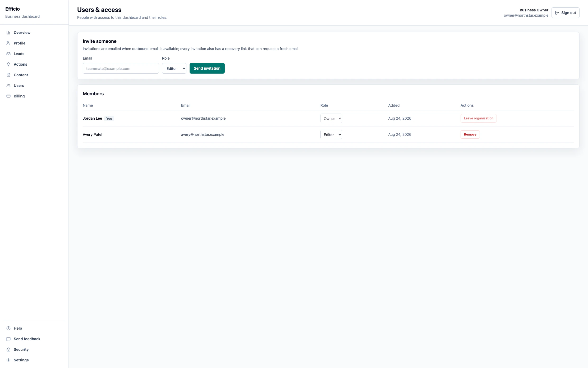The height and width of the screenshot is (368, 588).
Task: Click the Added column header
Action: tap(394, 105)
